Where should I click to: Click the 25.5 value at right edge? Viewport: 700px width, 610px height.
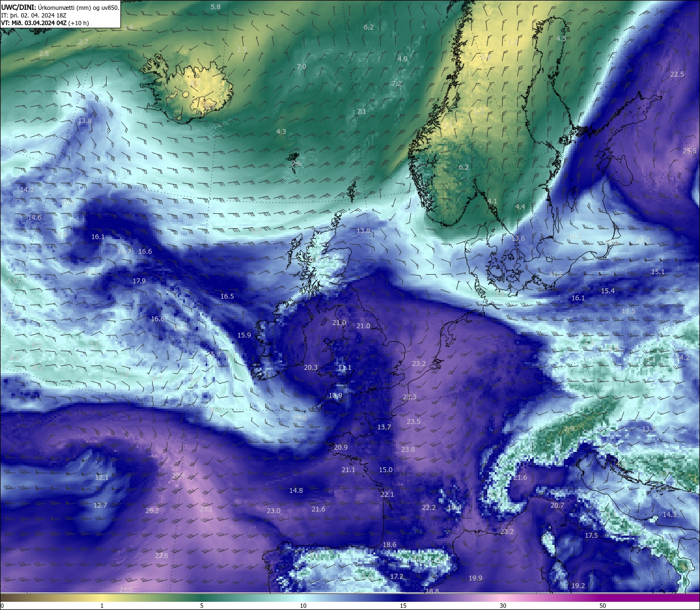coord(690,150)
